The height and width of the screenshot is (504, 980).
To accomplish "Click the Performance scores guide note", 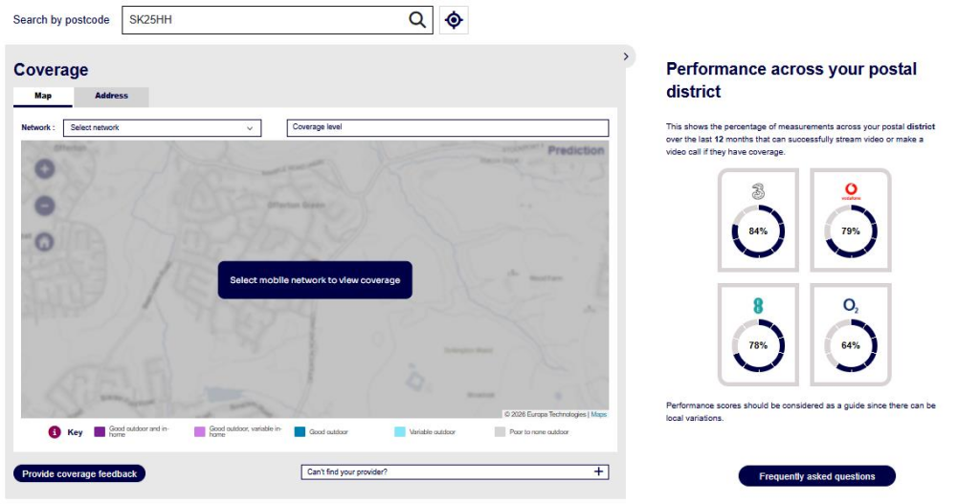I will click(801, 411).
